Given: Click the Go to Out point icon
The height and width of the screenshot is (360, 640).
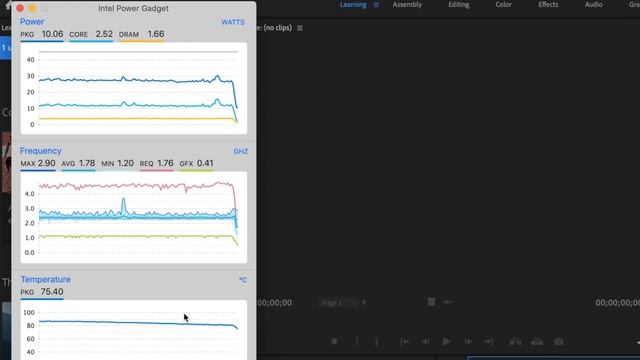Looking at the screenshot, I should click(489, 341).
